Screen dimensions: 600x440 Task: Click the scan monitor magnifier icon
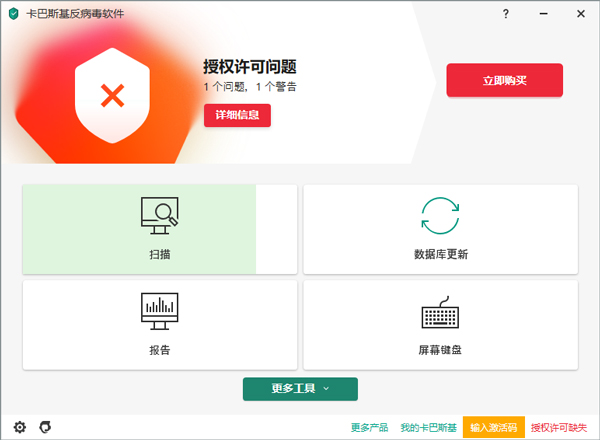[160, 215]
